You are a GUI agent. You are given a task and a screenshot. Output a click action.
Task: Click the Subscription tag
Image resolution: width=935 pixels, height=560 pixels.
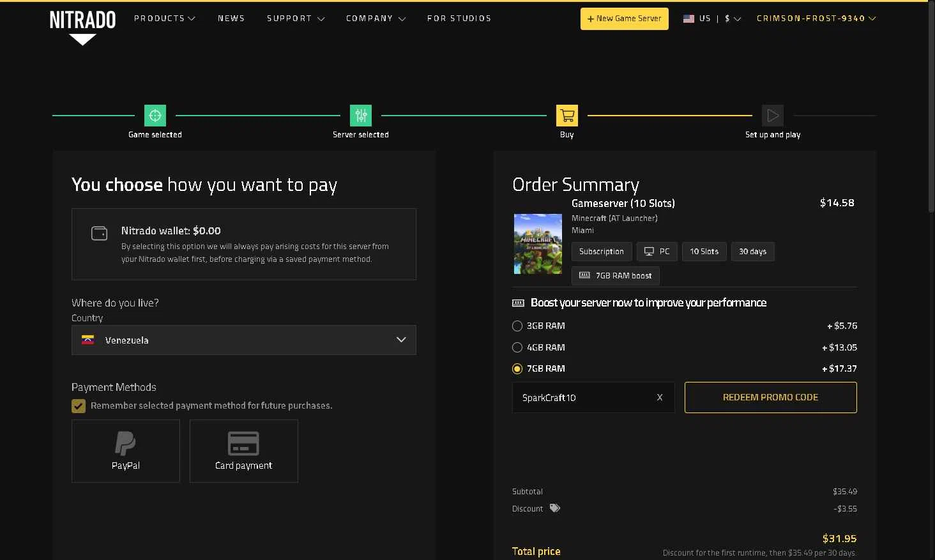tap(602, 252)
